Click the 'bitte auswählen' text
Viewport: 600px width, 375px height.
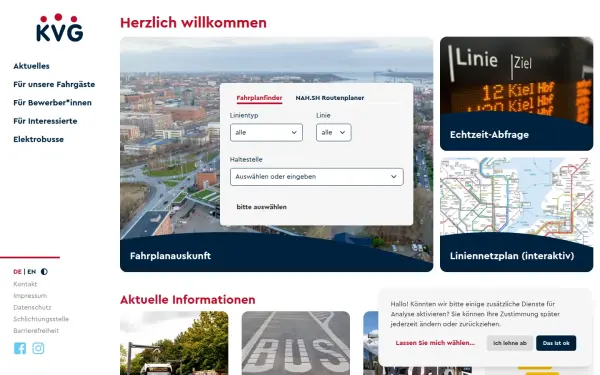pos(261,207)
